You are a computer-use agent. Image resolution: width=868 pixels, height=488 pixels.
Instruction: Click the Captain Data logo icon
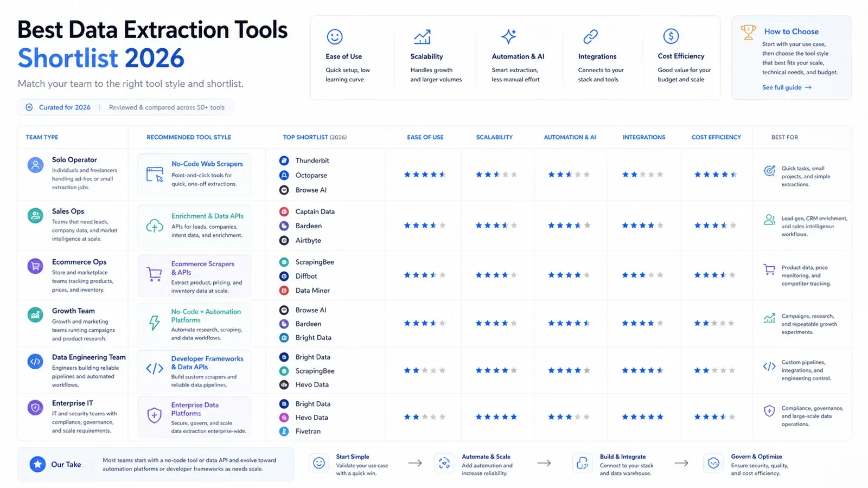(284, 211)
